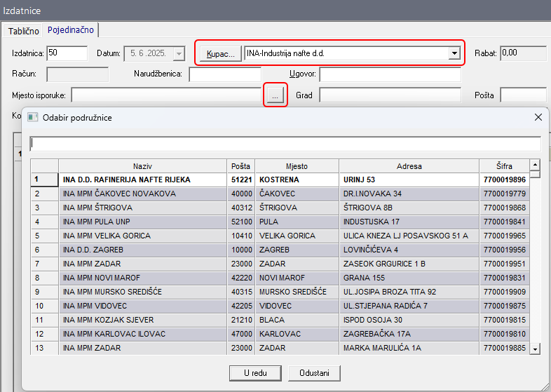Confirm selection with U redu button
Screen dimensions: 551x392
(x=255, y=373)
